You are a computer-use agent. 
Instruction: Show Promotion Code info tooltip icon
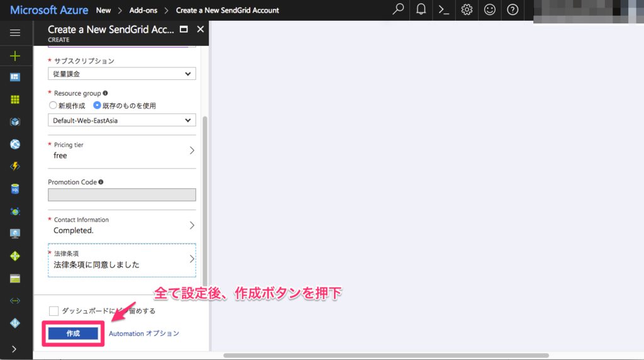pos(101,182)
